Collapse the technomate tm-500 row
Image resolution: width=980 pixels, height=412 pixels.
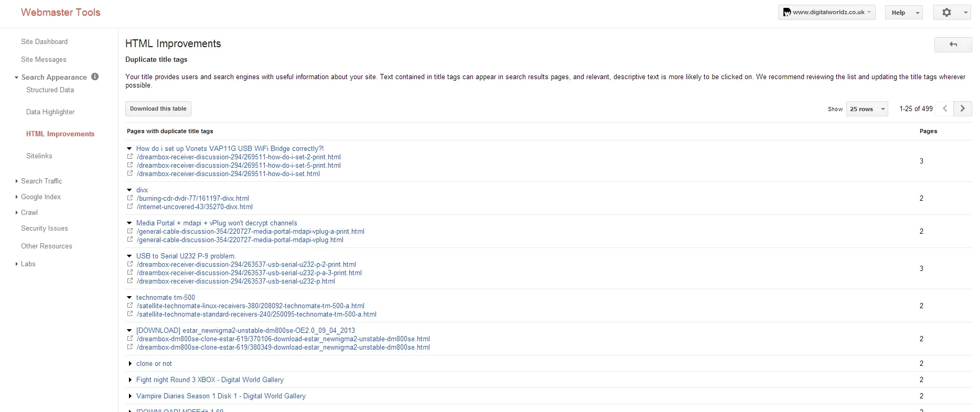pyautogui.click(x=130, y=297)
